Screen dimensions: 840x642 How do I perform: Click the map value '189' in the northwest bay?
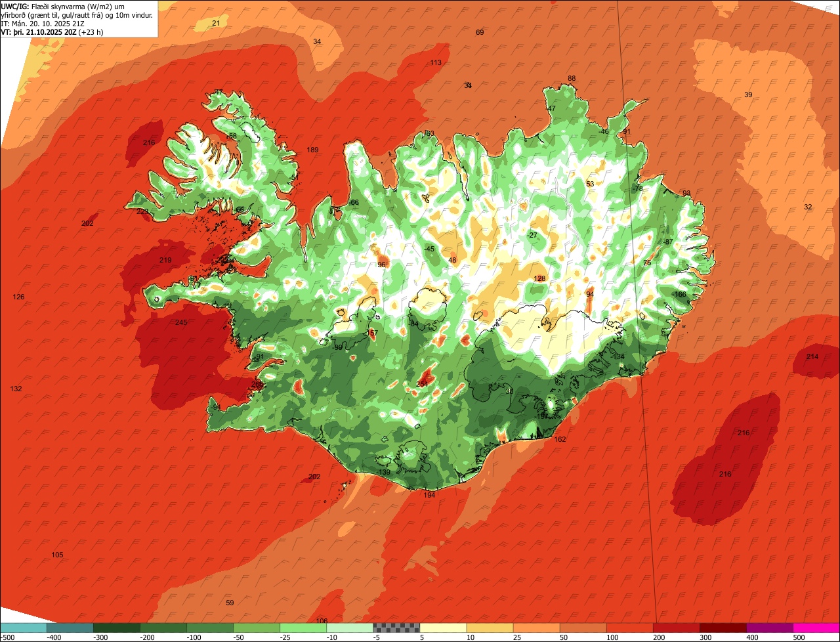[x=312, y=150]
